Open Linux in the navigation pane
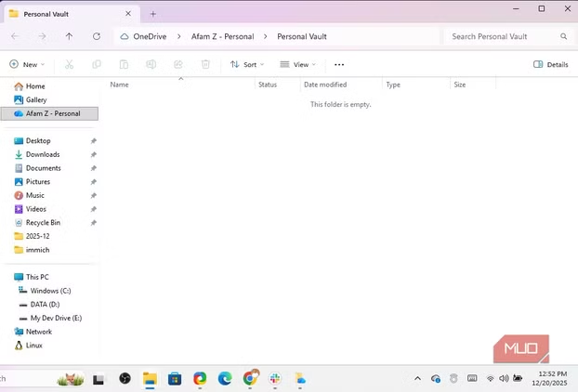The height and width of the screenshot is (392, 578). [x=34, y=345]
